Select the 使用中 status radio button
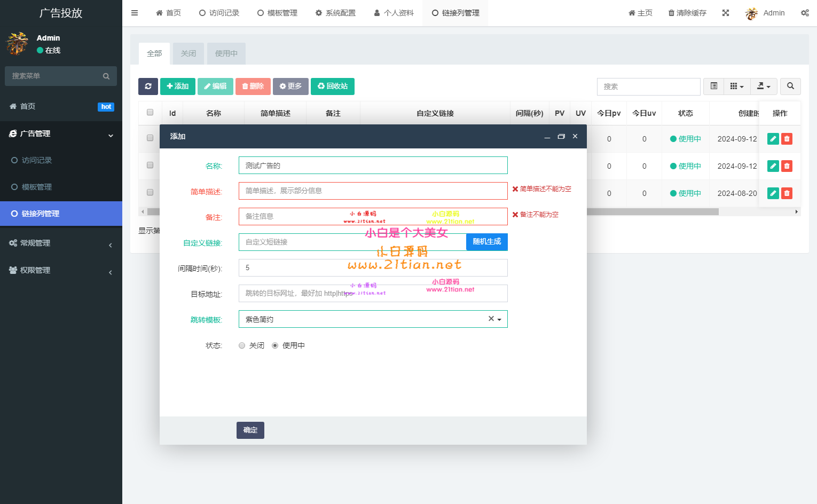 coord(275,345)
